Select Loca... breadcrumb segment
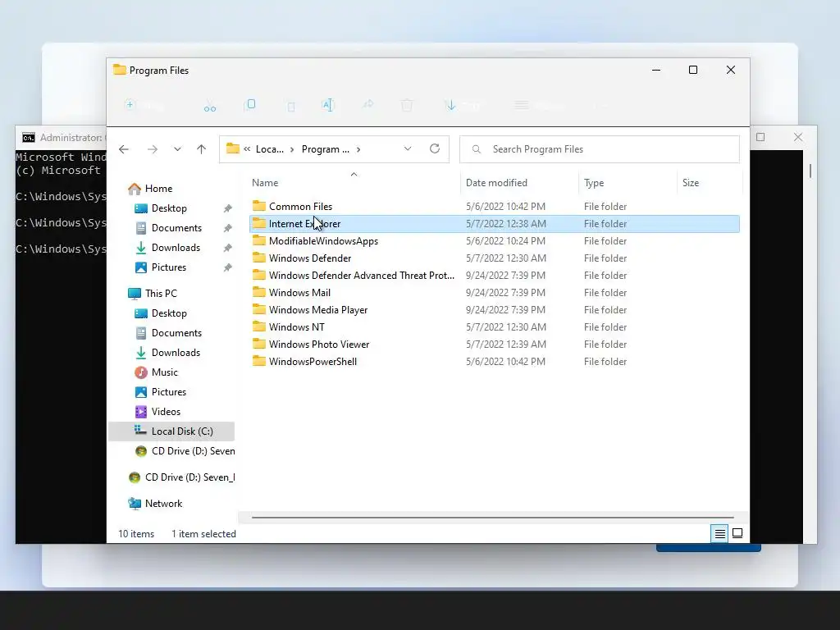This screenshot has height=630, width=840. (269, 149)
